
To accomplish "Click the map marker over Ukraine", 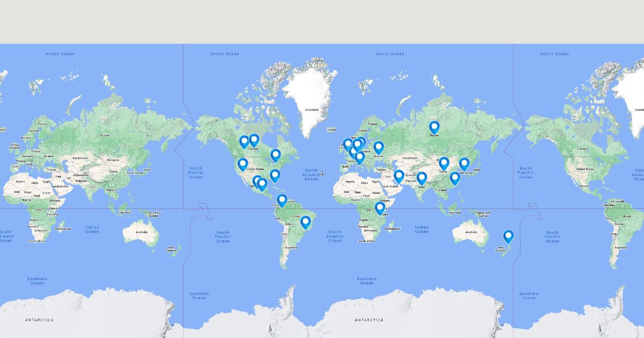I will (379, 148).
